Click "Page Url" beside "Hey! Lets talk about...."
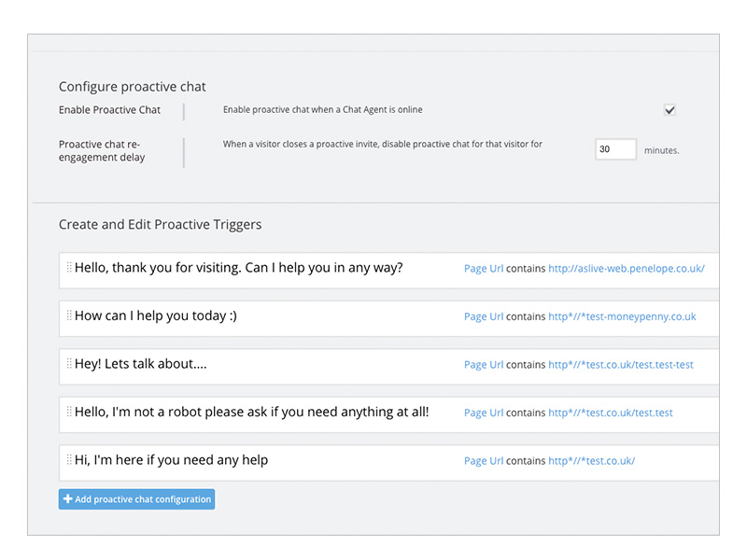The width and height of the screenshot is (747, 560). [x=483, y=364]
